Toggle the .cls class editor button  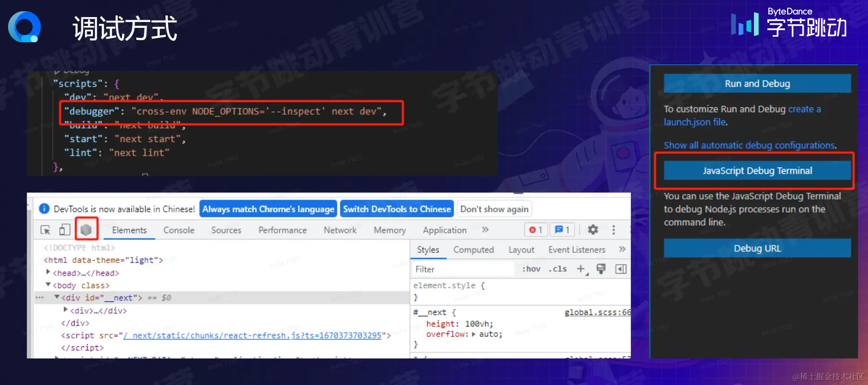tap(558, 269)
